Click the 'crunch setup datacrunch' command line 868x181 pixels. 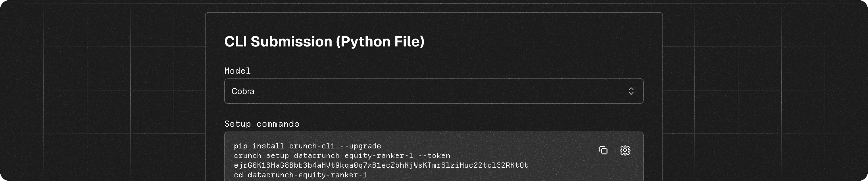pyautogui.click(x=342, y=156)
